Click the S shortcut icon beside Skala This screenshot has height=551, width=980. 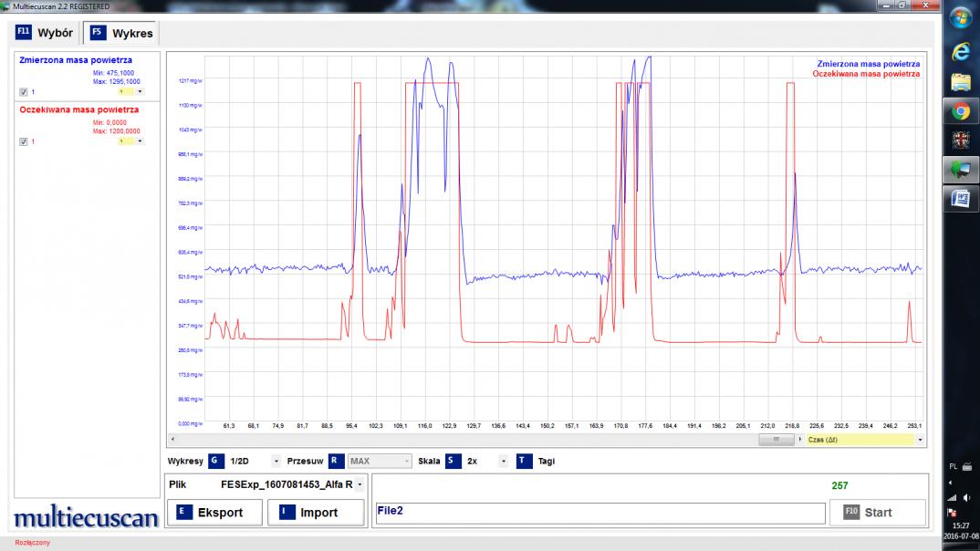pos(453,462)
